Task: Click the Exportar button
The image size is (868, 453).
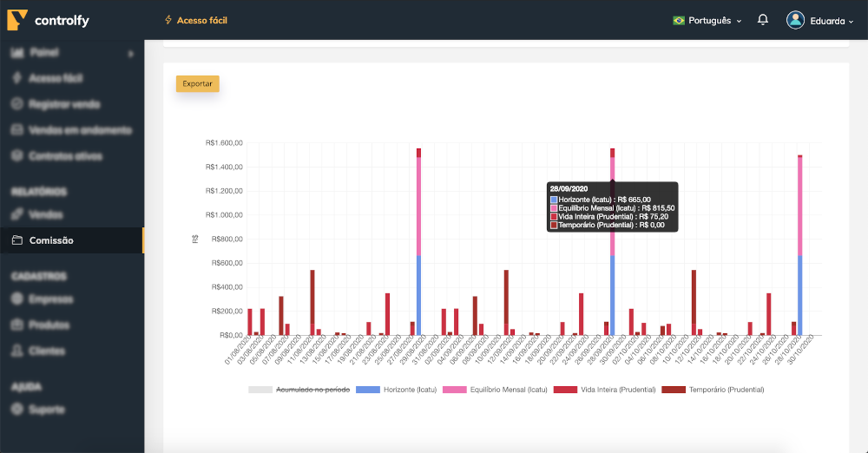Action: (x=198, y=83)
